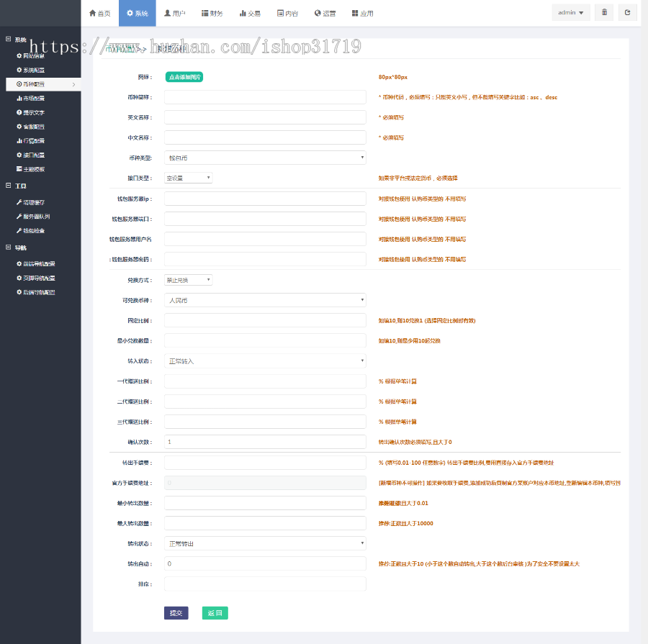Viewport: 648px width, 644px height.
Task: Focus the 排序 input field
Action: pos(265,584)
